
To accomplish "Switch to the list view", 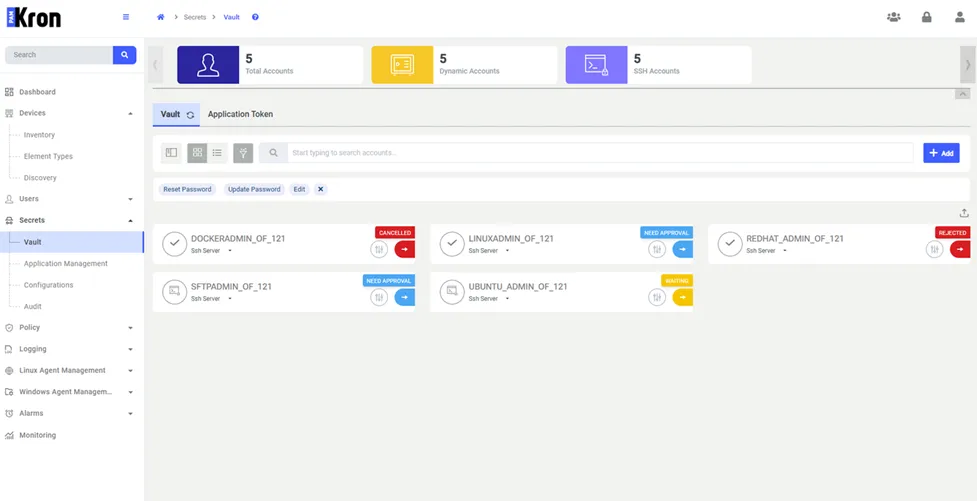I will [217, 153].
